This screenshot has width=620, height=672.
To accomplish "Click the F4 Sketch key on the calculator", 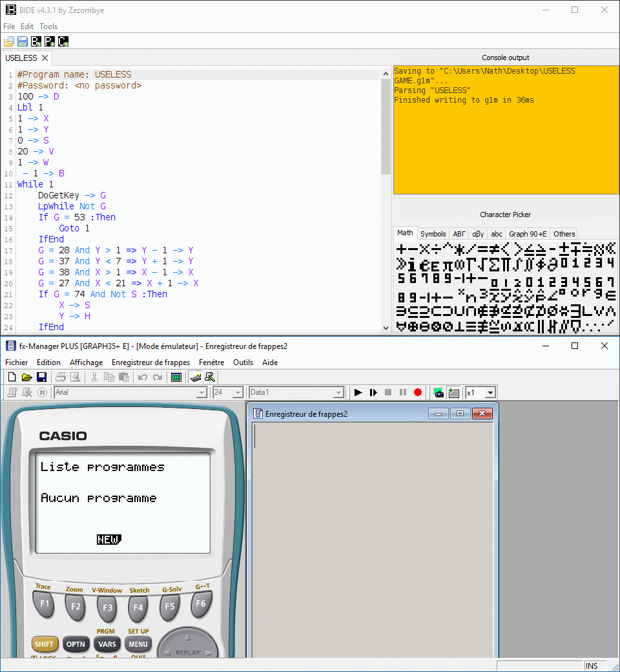I will click(138, 608).
